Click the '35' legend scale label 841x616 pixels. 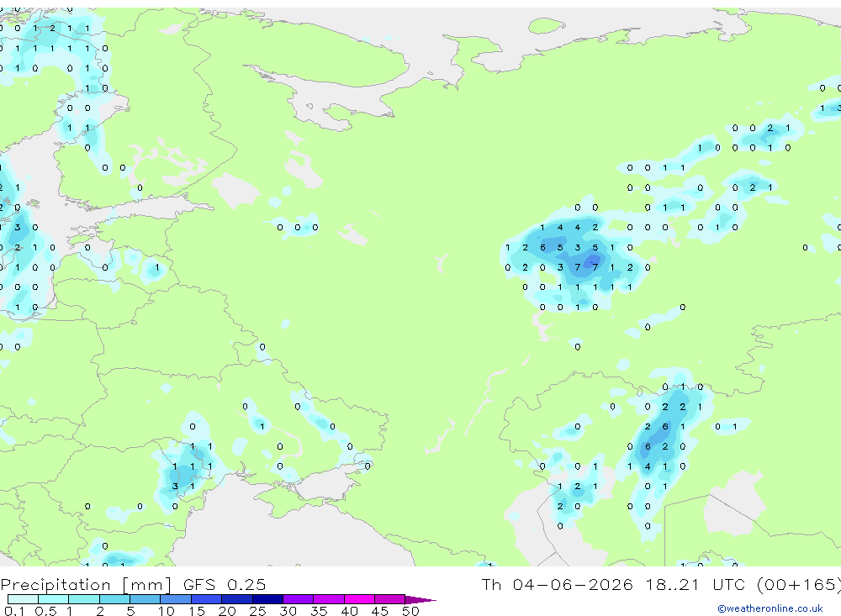(x=319, y=611)
